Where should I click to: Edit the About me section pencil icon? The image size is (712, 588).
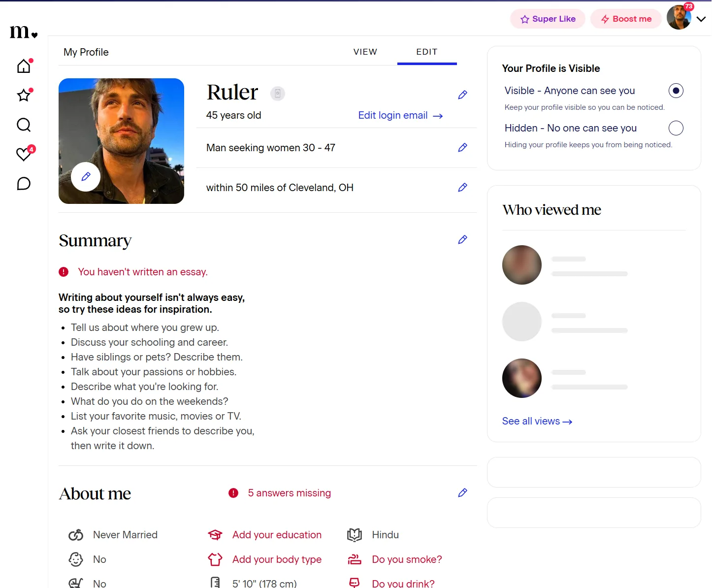tap(462, 492)
